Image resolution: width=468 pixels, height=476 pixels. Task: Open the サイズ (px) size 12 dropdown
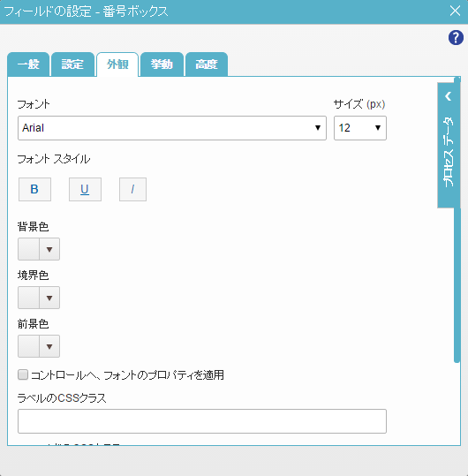click(x=360, y=128)
